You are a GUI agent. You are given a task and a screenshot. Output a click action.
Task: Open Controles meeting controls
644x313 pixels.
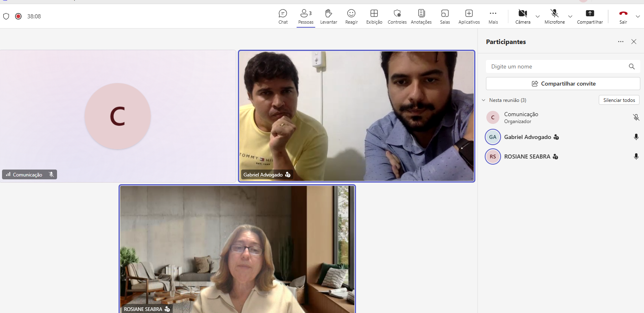(397, 16)
